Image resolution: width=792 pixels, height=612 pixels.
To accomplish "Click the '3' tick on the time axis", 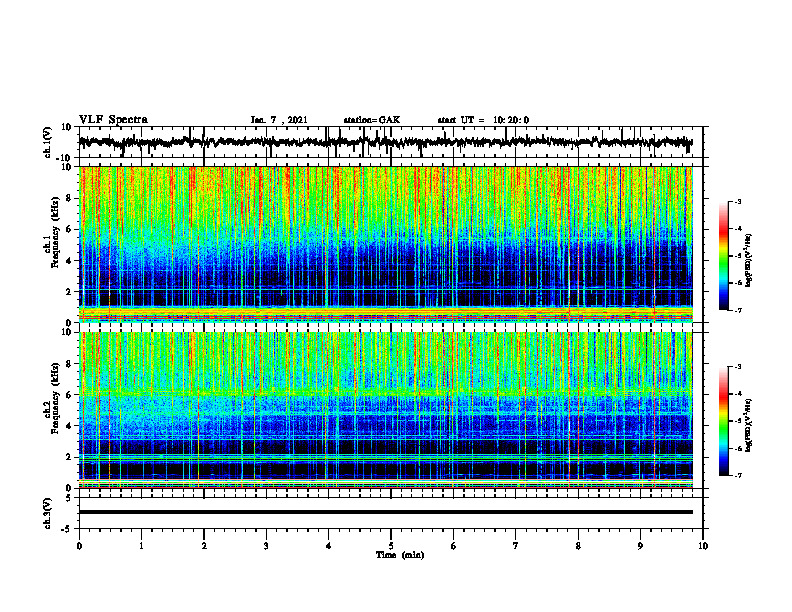I will [x=266, y=546].
